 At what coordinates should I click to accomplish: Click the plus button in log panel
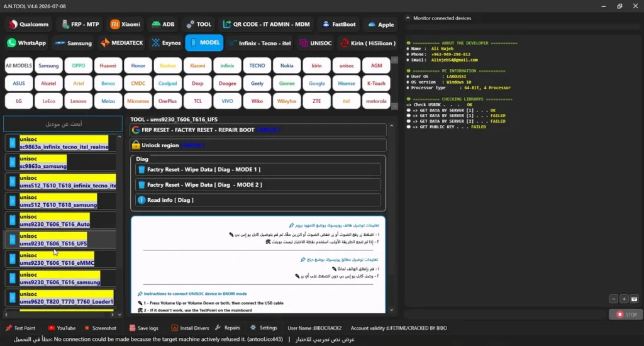coord(624,299)
